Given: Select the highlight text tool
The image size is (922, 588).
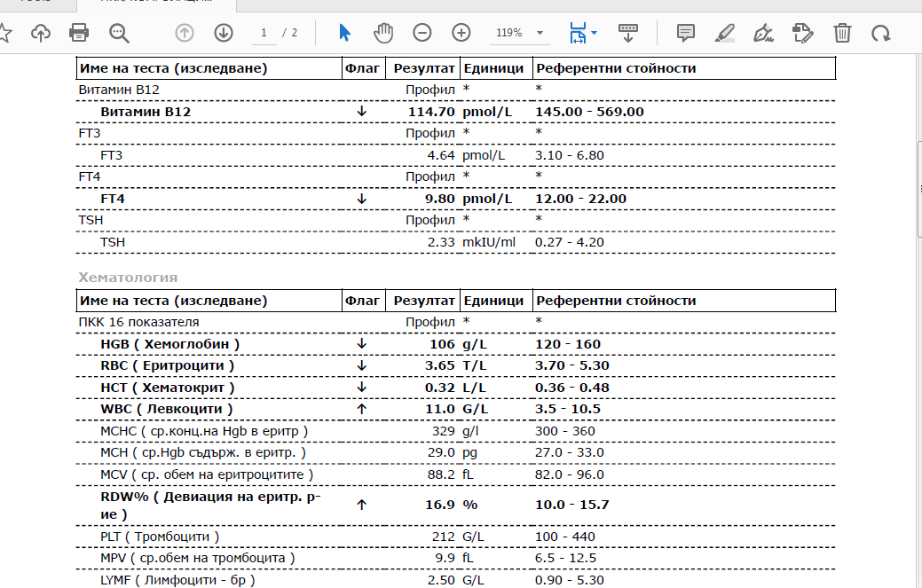Looking at the screenshot, I should pyautogui.click(x=725, y=33).
